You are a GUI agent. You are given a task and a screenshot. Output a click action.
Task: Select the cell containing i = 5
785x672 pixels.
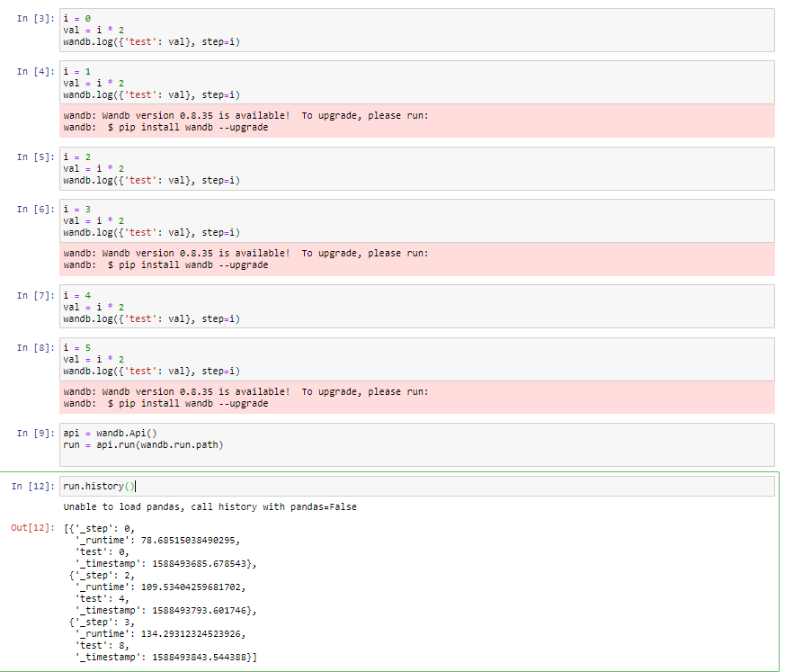click(180, 359)
